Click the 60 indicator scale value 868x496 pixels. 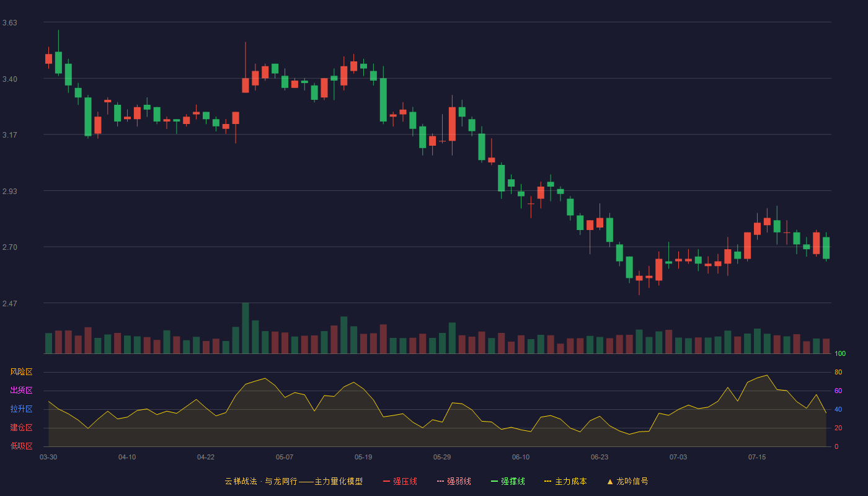click(838, 391)
